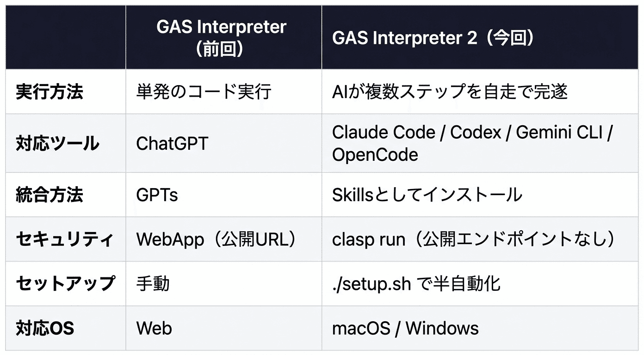Viewport: 644px width, 355px height.
Task: Select the 'GAS Interpreter 2 (今回)' header cell
Action: pyautogui.click(x=433, y=38)
